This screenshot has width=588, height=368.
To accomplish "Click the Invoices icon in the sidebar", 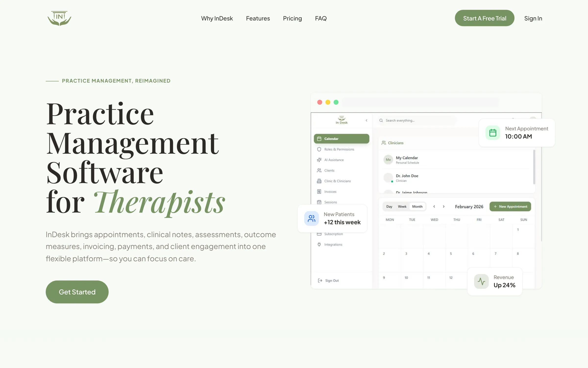I will tap(319, 192).
